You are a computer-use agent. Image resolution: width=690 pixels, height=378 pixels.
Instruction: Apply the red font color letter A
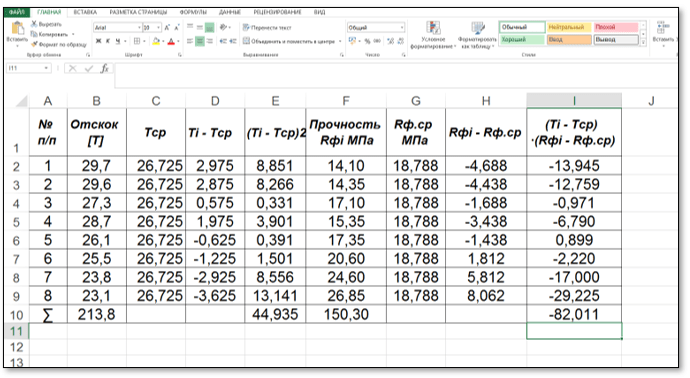tap(171, 41)
